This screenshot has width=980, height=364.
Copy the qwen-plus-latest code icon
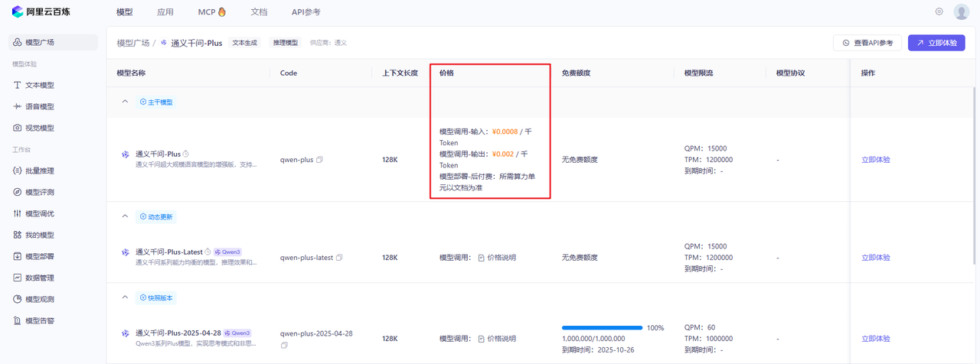coord(339,258)
